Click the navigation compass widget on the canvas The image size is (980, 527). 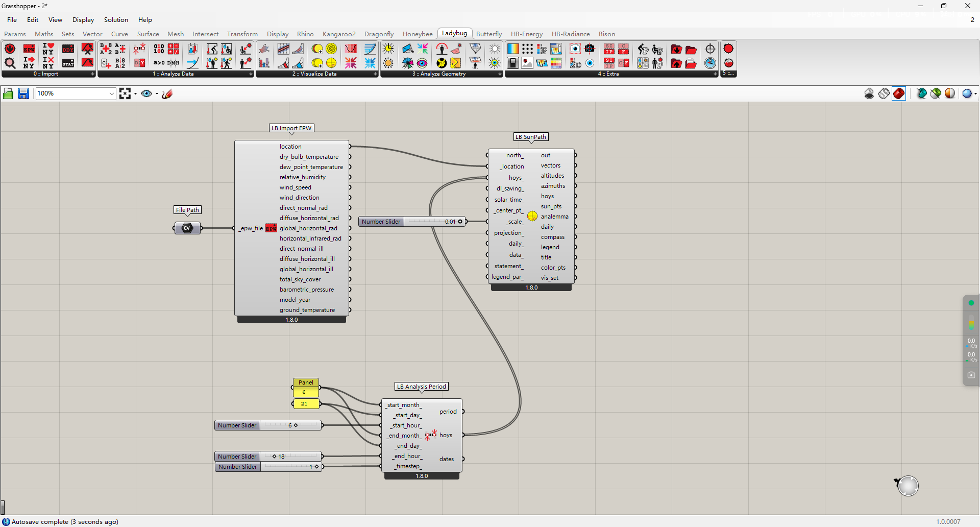click(x=908, y=486)
